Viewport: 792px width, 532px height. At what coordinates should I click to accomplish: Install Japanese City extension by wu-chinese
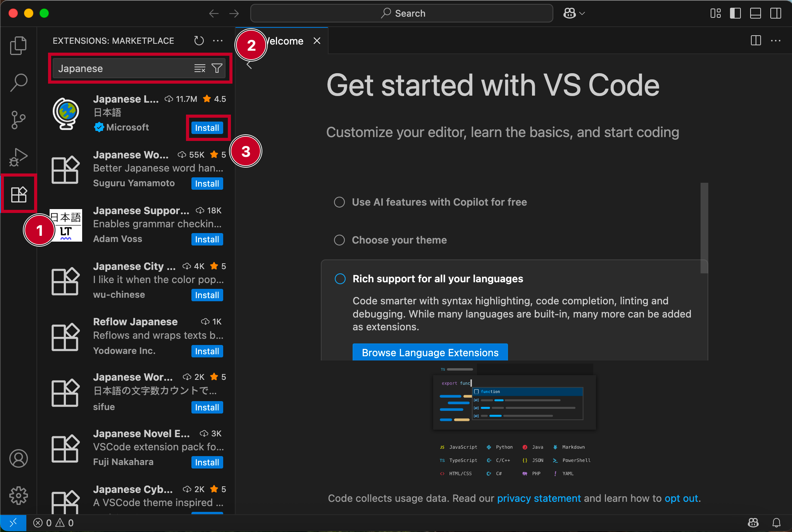click(x=207, y=295)
